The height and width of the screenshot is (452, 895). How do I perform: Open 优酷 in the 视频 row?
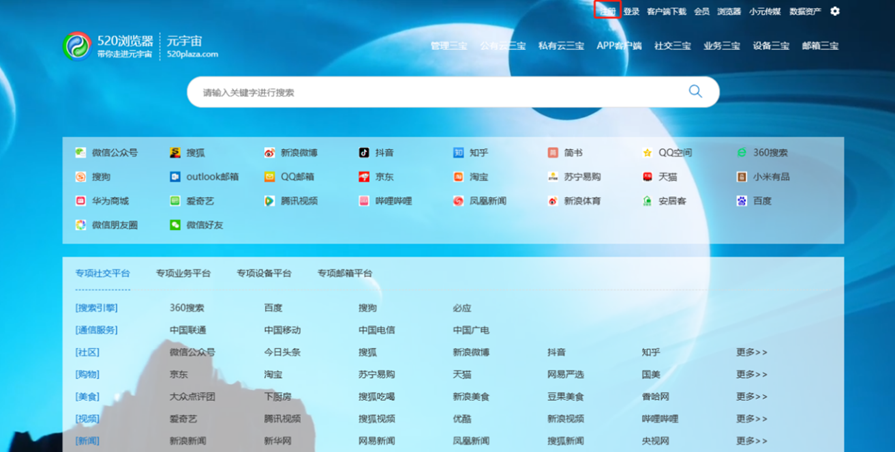pyautogui.click(x=462, y=418)
